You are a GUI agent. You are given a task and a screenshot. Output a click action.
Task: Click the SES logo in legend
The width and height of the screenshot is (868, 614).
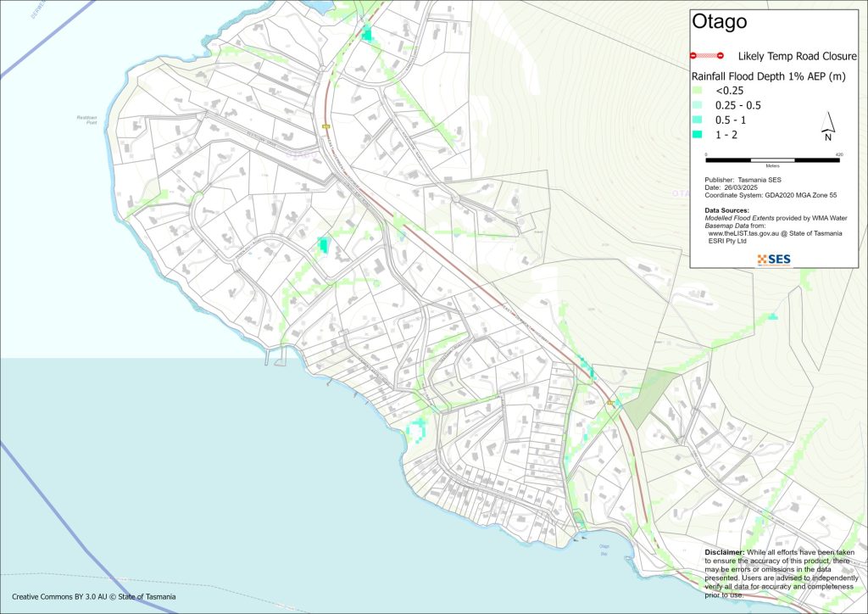[x=773, y=259]
